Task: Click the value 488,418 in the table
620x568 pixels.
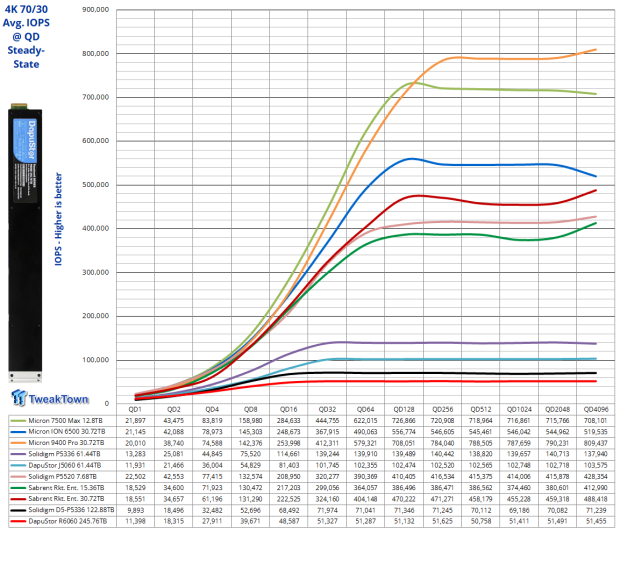Action: pyautogui.click(x=596, y=499)
